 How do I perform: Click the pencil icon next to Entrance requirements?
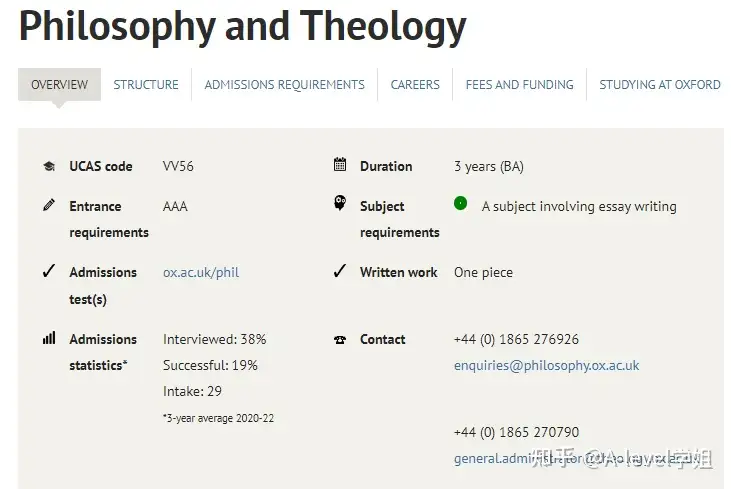49,205
